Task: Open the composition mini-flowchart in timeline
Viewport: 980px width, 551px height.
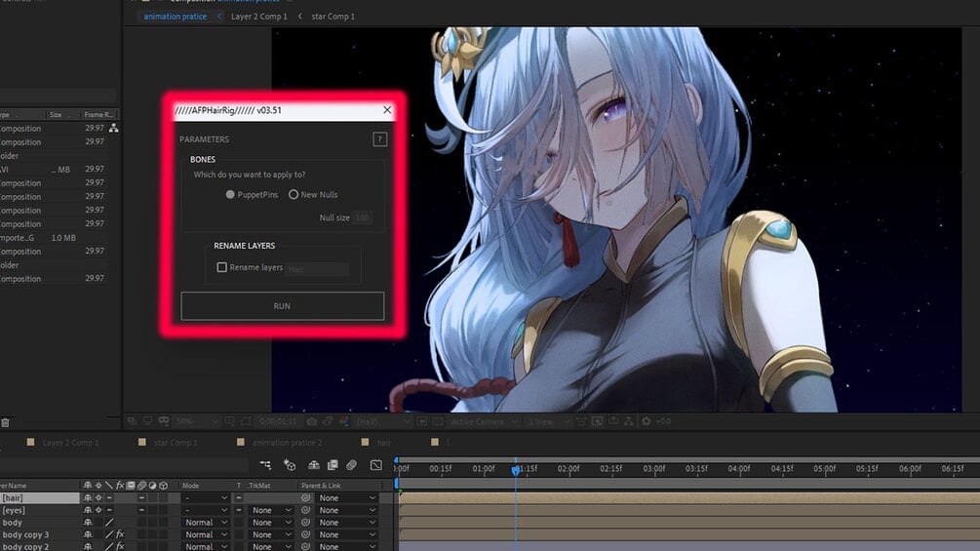Action: click(x=265, y=465)
